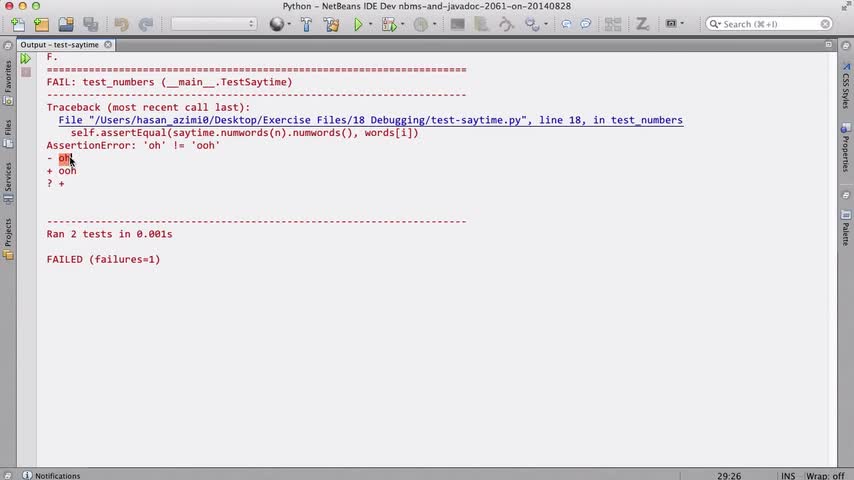Click the green Run Project button
The image size is (854, 480).
coord(358,24)
